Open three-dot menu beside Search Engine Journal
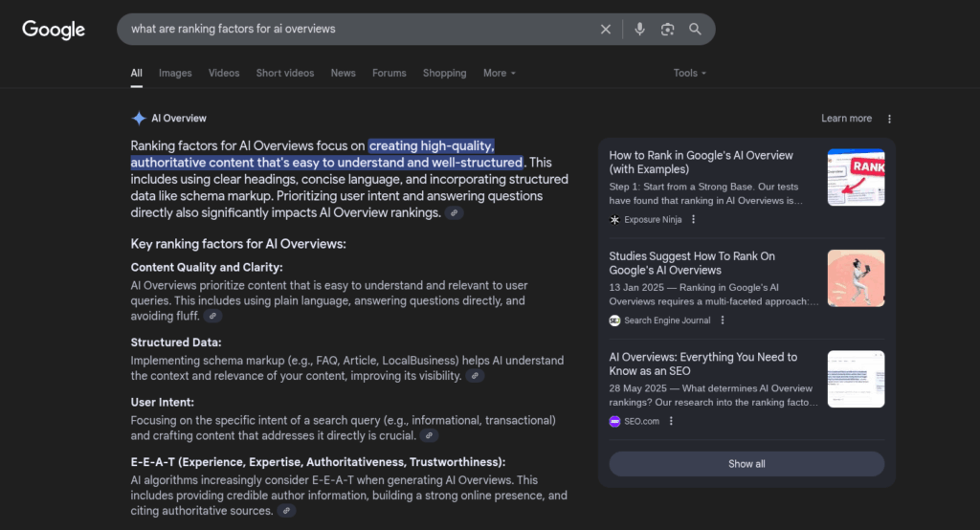Viewport: 980px width, 530px height. (723, 320)
